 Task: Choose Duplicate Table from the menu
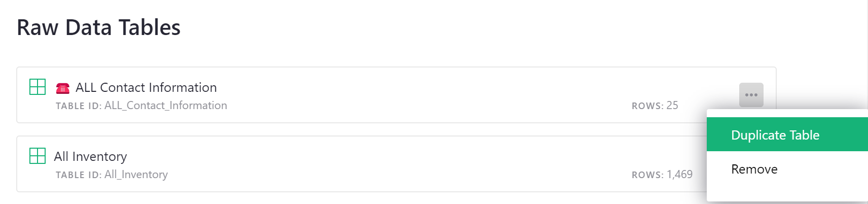coord(775,135)
